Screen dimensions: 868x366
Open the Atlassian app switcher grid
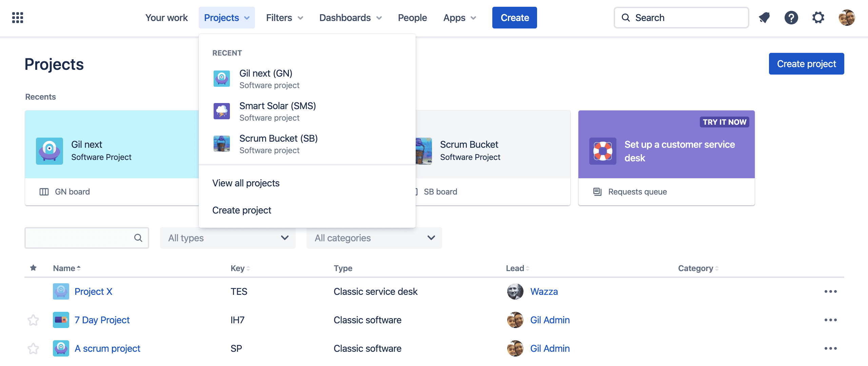click(17, 17)
